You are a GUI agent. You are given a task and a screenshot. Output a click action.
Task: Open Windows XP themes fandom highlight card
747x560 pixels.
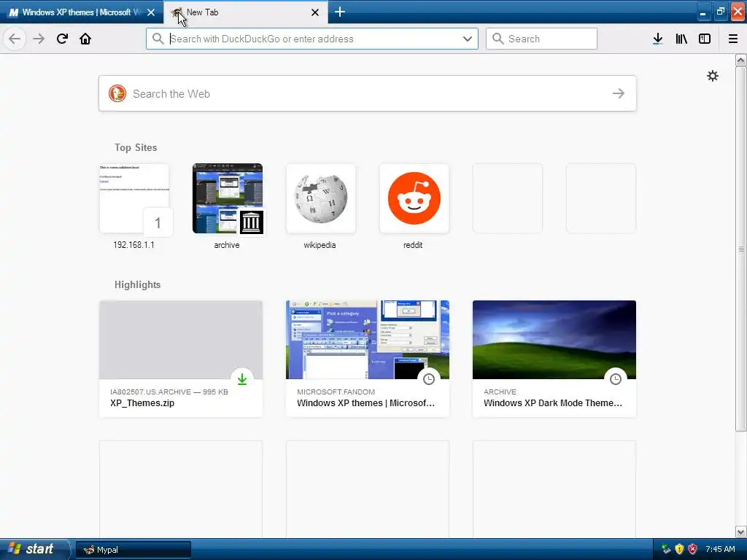coord(368,359)
